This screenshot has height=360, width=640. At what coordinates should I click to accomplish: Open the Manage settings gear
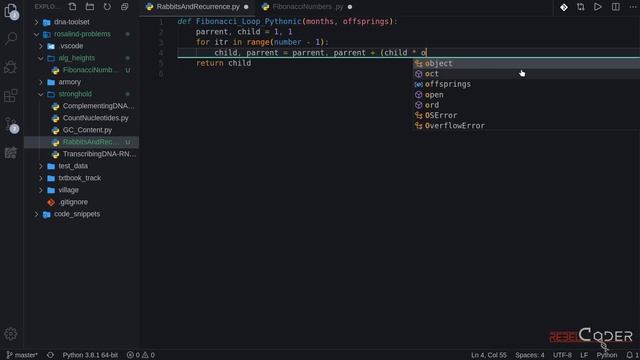tap(11, 334)
